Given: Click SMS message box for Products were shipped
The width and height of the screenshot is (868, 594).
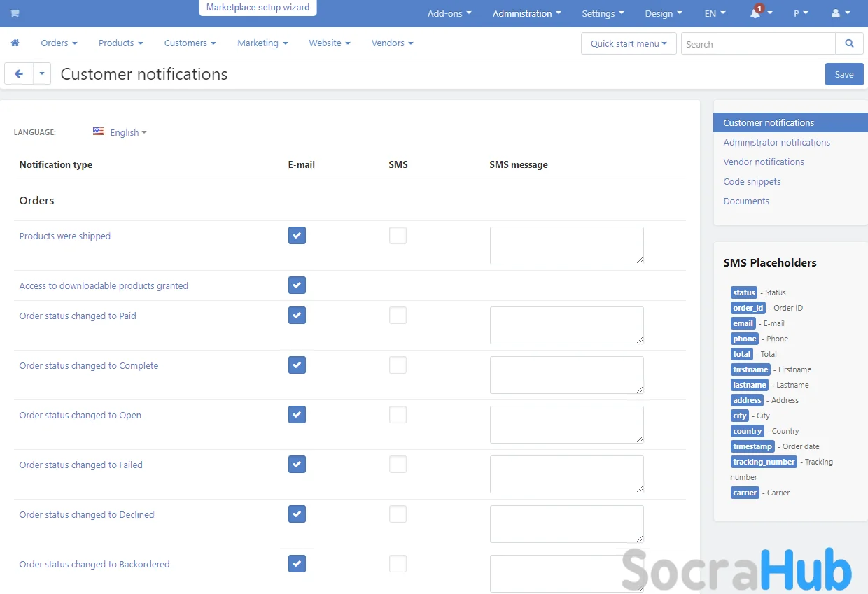Looking at the screenshot, I should coord(566,245).
